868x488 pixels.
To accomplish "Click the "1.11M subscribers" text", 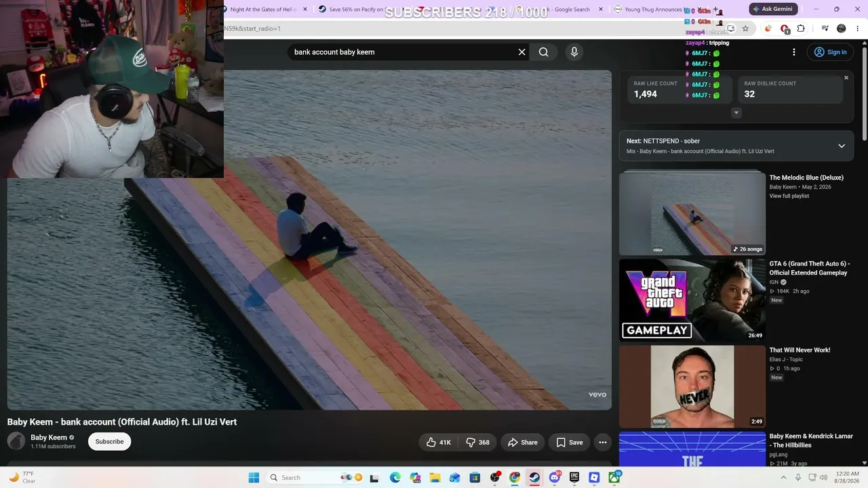I will pos(53,447).
